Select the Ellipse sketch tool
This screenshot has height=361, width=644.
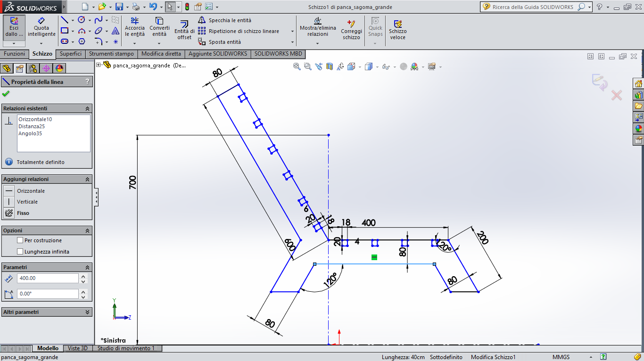[99, 31]
